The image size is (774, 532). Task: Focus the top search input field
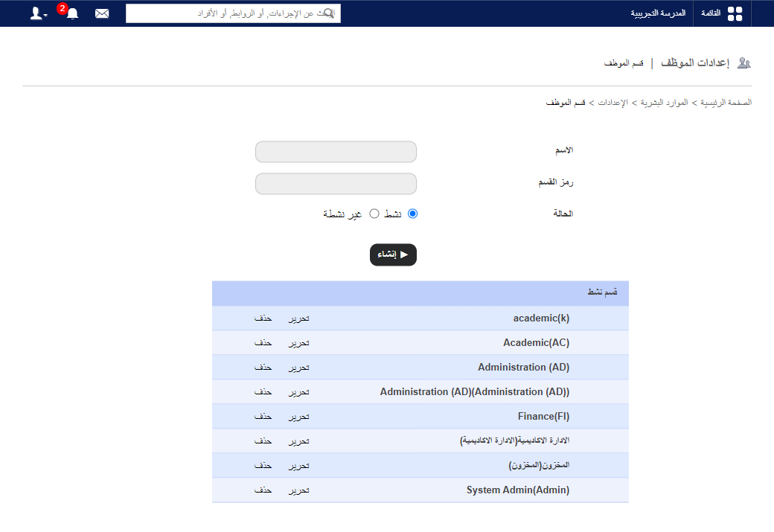coord(233,13)
